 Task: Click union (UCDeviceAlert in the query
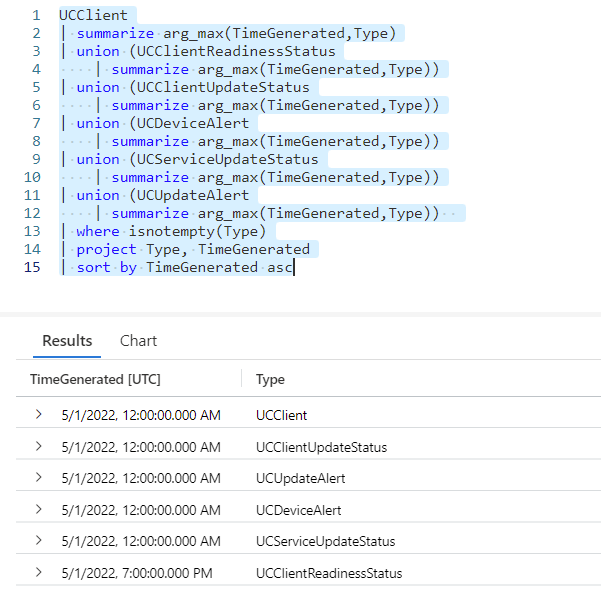(162, 123)
